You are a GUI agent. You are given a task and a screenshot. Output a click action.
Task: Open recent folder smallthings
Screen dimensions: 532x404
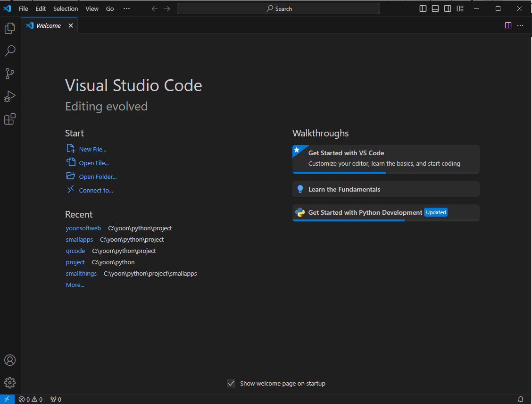(81, 273)
